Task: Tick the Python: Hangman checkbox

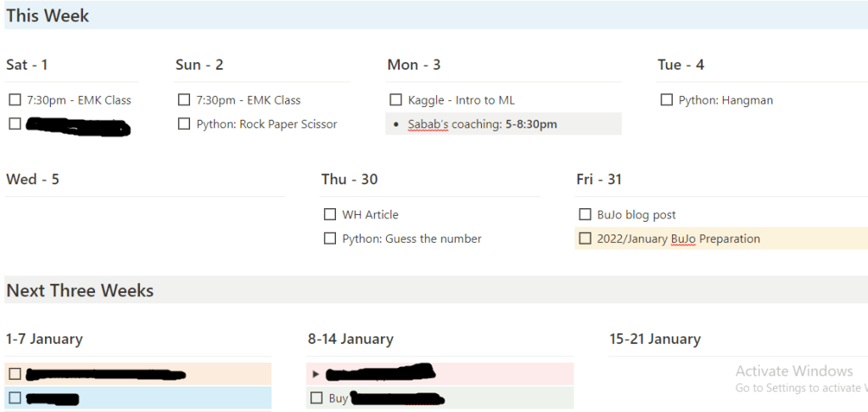Action: pyautogui.click(x=667, y=100)
